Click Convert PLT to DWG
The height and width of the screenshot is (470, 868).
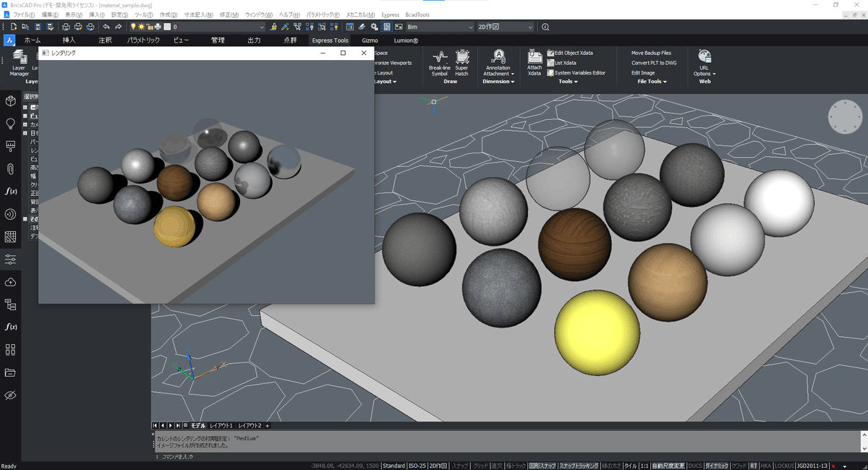pos(654,63)
